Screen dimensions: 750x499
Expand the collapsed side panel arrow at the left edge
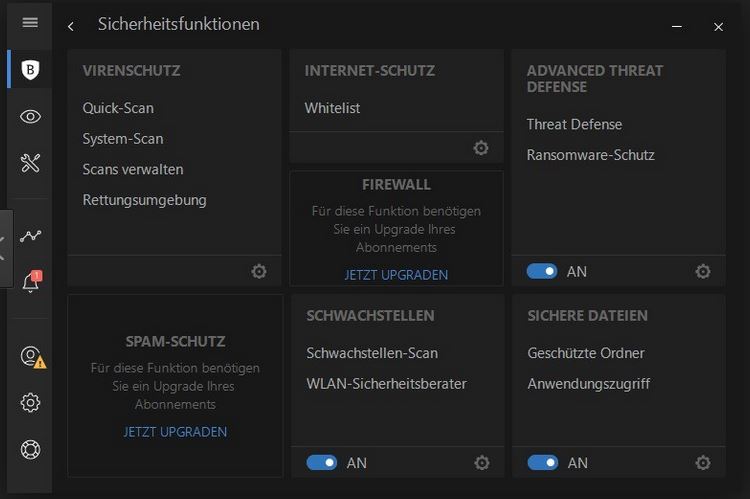tap(5, 248)
